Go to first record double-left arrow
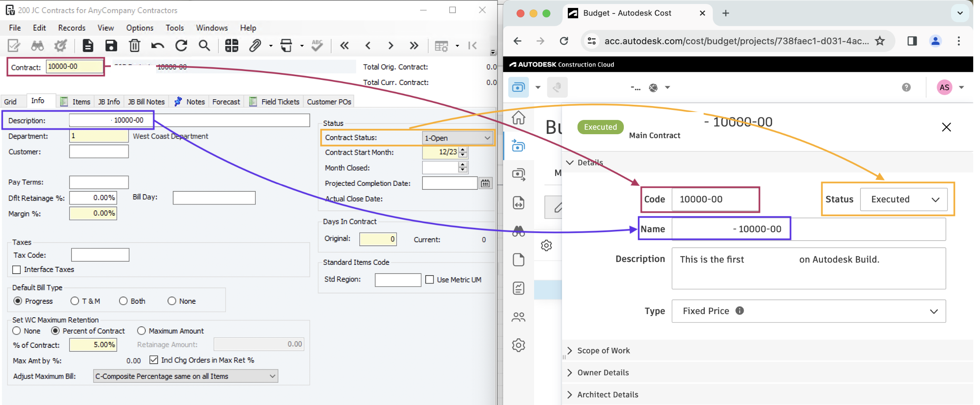 point(344,46)
